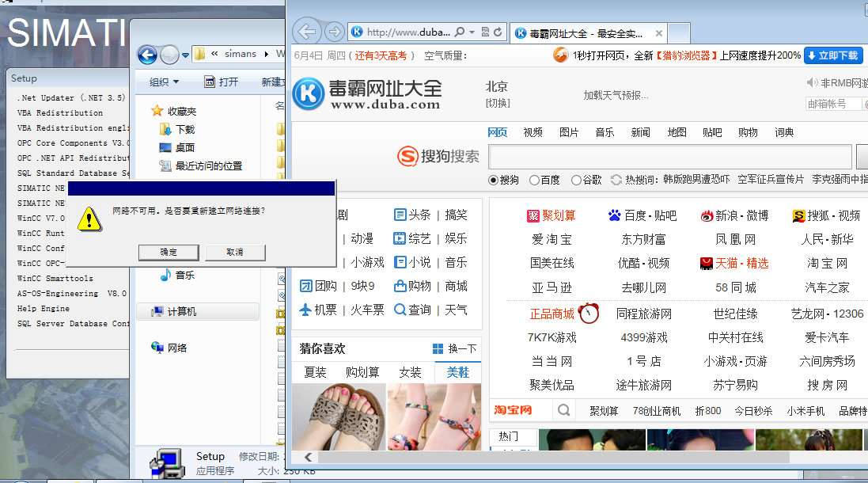Switch to the 地图 search tab
The height and width of the screenshot is (483, 868).
click(x=677, y=132)
